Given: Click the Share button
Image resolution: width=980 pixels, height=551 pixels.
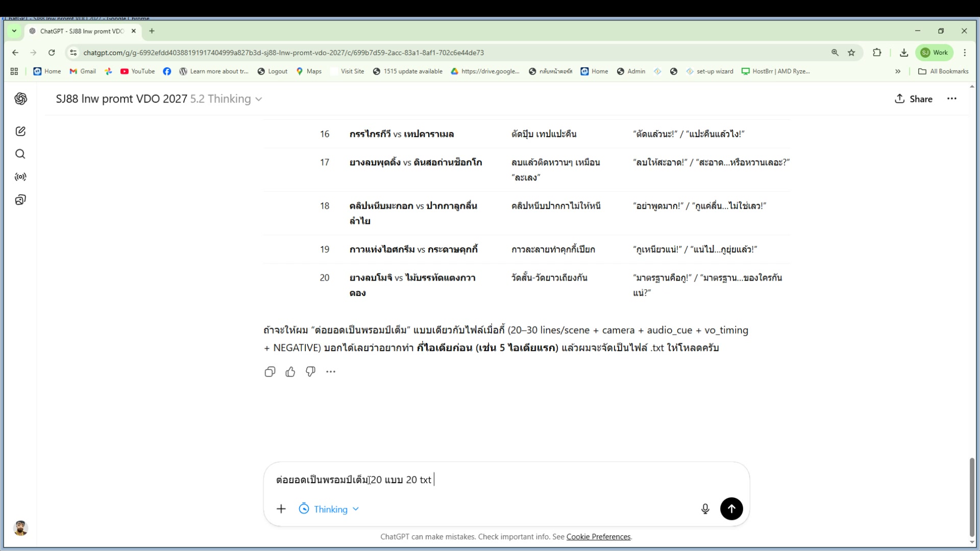Looking at the screenshot, I should pos(914,99).
